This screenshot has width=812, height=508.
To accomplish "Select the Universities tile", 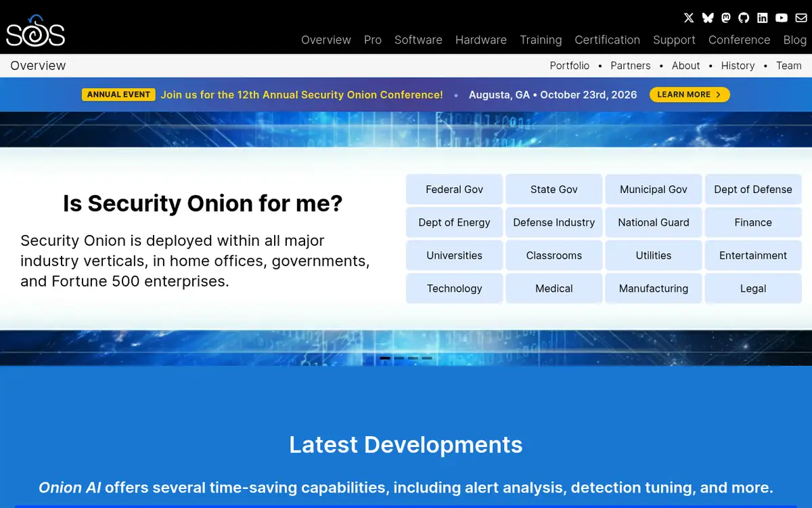I will (x=455, y=255).
